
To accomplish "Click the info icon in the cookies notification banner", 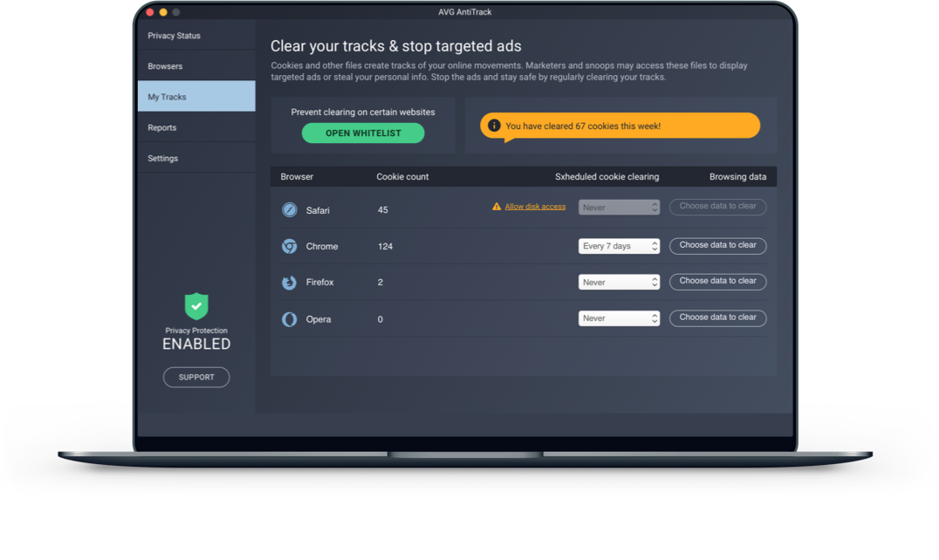I will 496,126.
